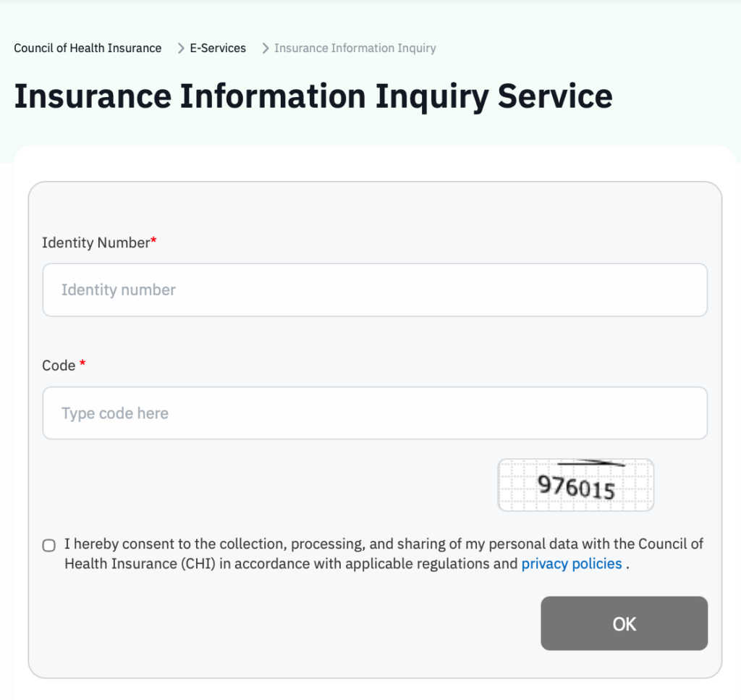Click the Code field label
741x700 pixels.
click(59, 366)
